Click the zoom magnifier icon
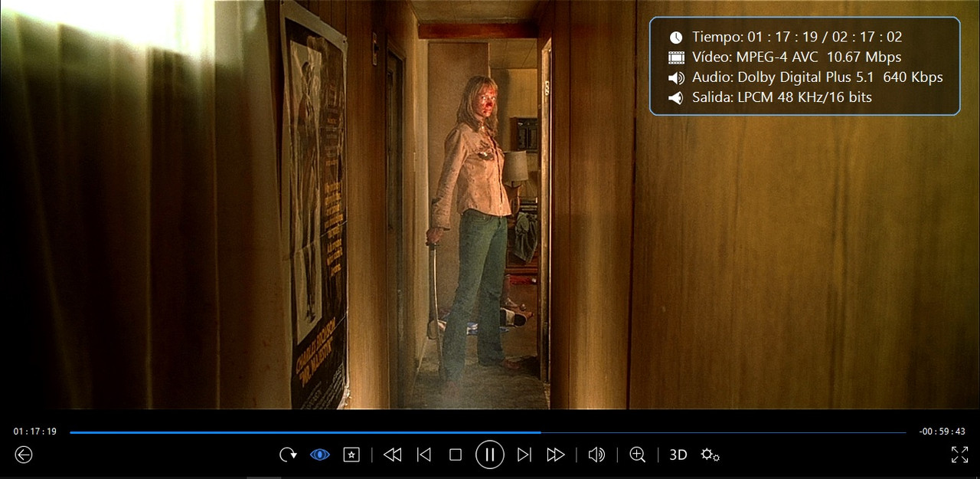This screenshot has height=479, width=980. (x=637, y=454)
